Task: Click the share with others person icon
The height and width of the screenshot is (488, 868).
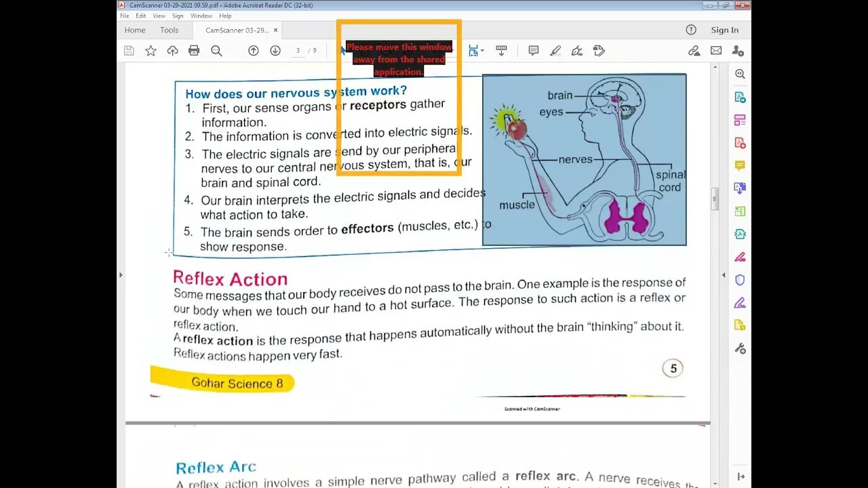Action: [x=738, y=51]
